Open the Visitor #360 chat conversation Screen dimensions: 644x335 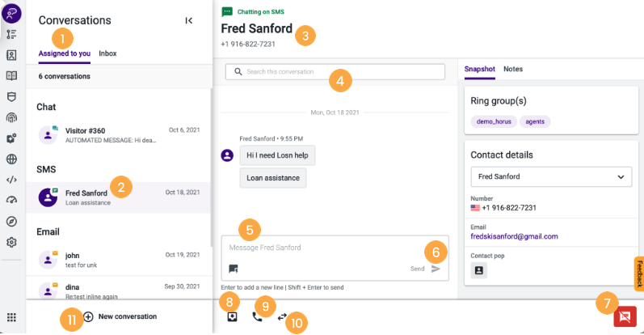tap(119, 135)
